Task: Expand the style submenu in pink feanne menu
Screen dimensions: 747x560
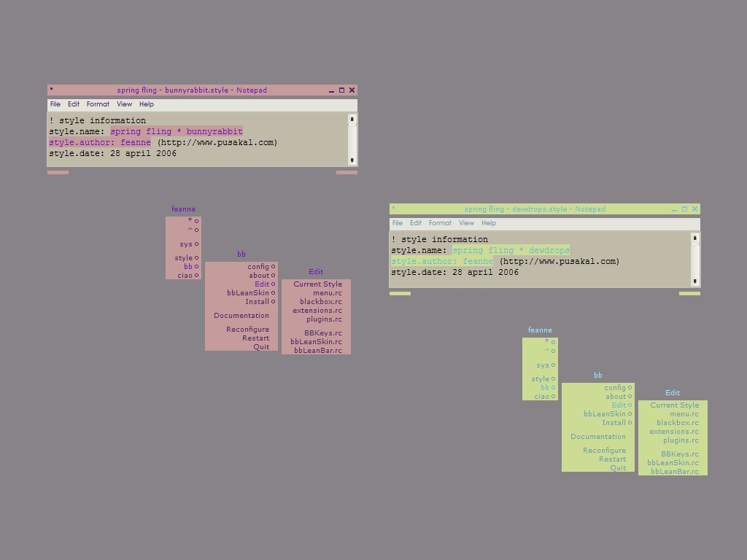Action: pos(184,258)
